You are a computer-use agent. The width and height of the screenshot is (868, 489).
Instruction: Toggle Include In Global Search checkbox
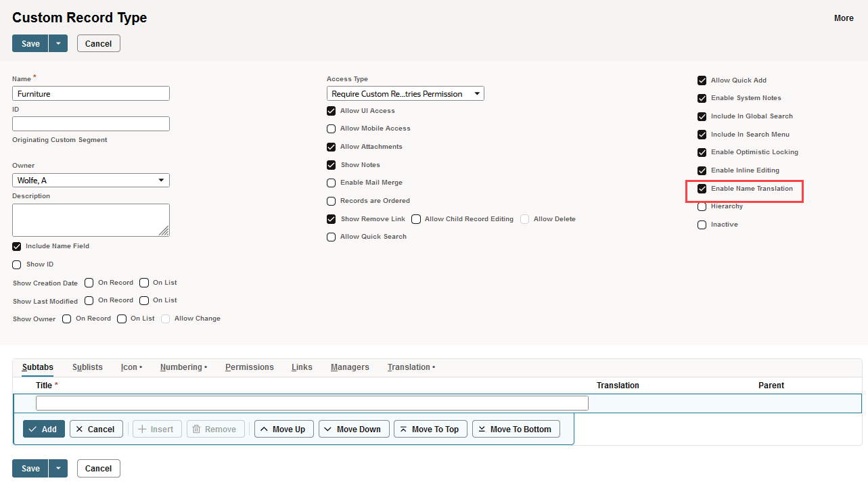click(702, 116)
